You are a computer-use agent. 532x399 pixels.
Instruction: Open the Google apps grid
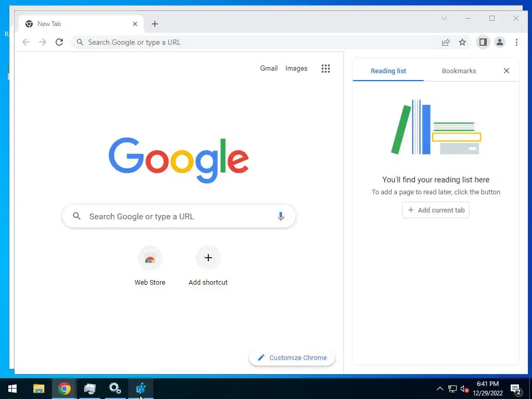coord(326,69)
